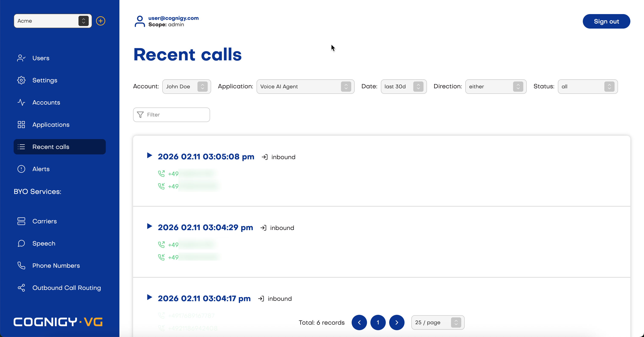Viewport: 644px width, 337px height.
Task: Expand the 03:04:17 pm call record
Action: (x=149, y=297)
